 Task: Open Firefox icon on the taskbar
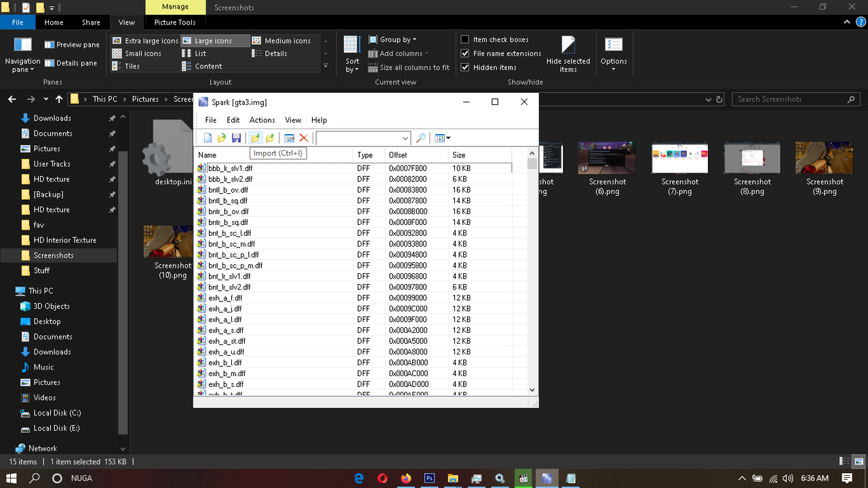pos(406,478)
